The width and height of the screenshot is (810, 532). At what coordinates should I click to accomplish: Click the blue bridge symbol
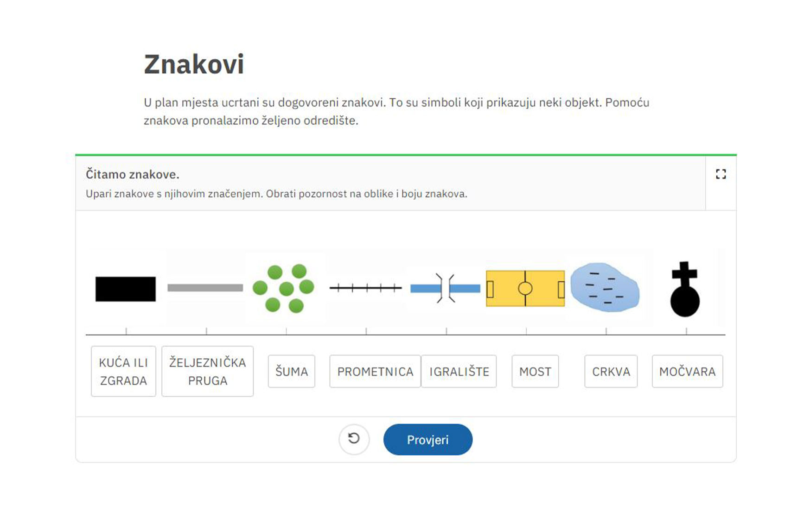pyautogui.click(x=445, y=288)
